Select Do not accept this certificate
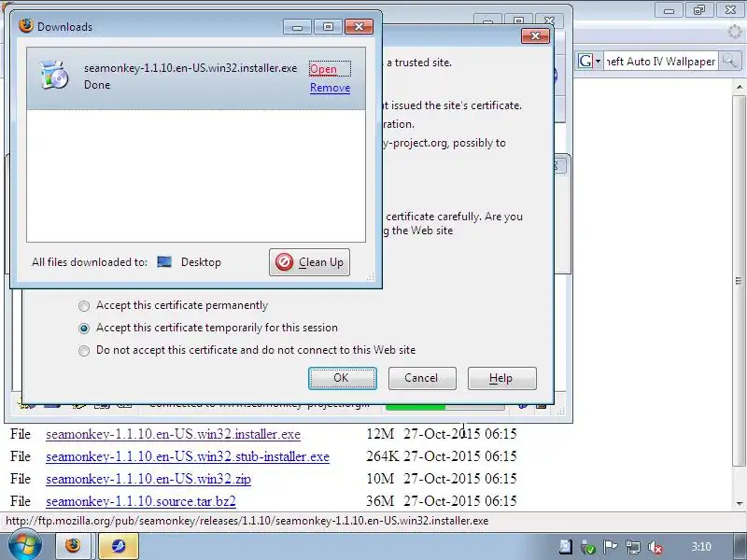Image resolution: width=747 pixels, height=560 pixels. click(84, 351)
